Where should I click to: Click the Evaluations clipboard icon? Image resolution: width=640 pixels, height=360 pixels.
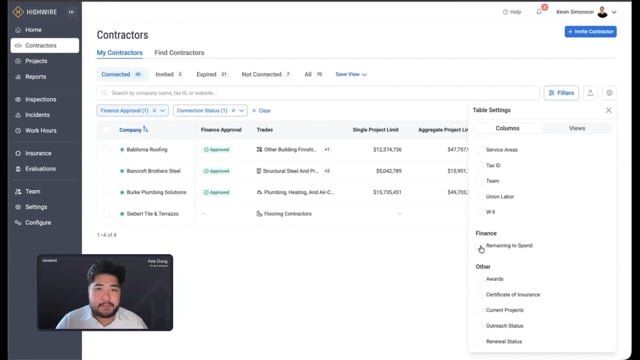click(18, 169)
